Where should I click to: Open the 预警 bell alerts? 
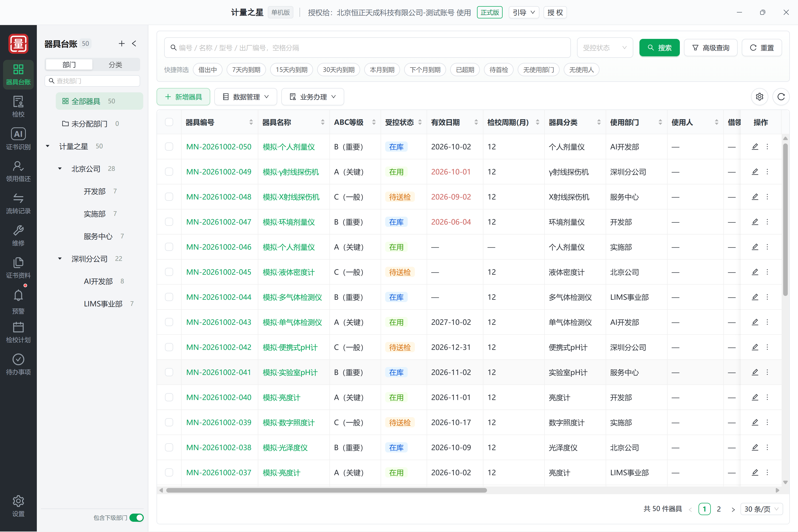[18, 302]
